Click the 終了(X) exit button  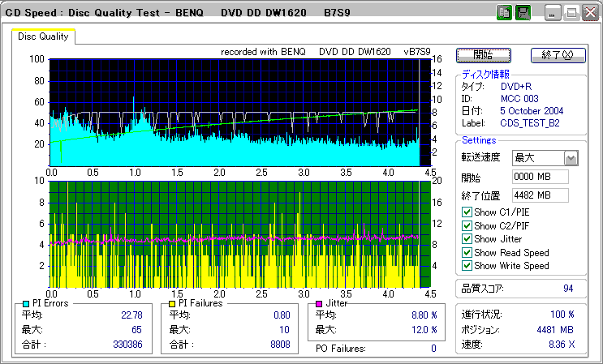click(558, 55)
